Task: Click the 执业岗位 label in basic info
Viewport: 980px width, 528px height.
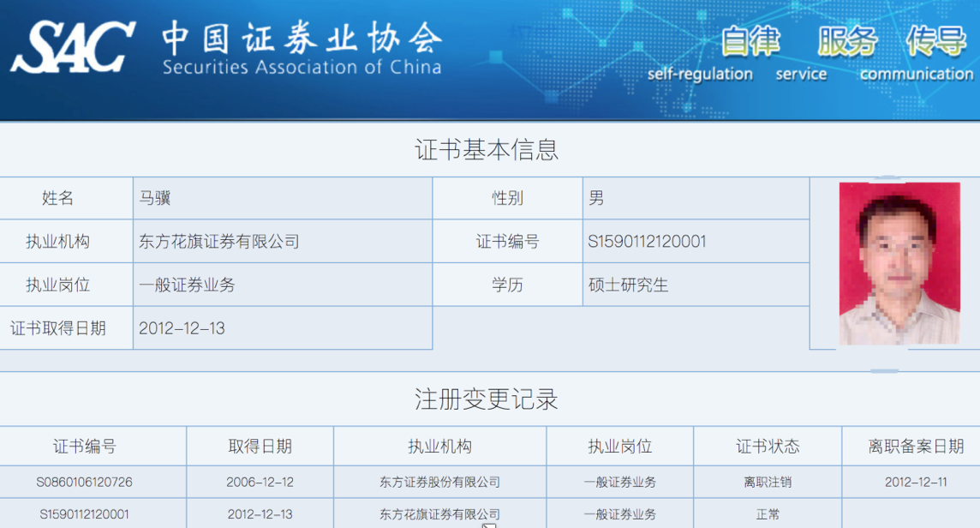Action: coord(57,285)
